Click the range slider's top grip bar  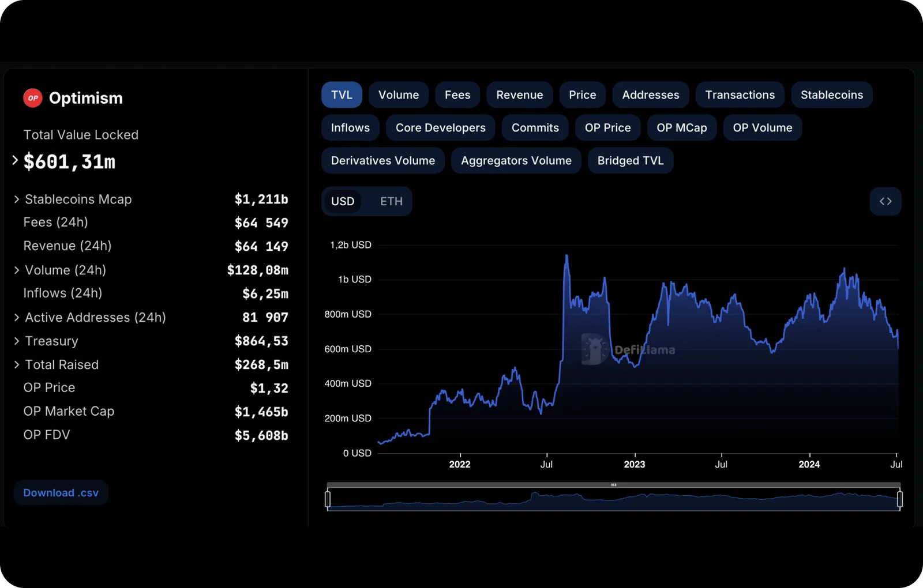[x=614, y=485]
